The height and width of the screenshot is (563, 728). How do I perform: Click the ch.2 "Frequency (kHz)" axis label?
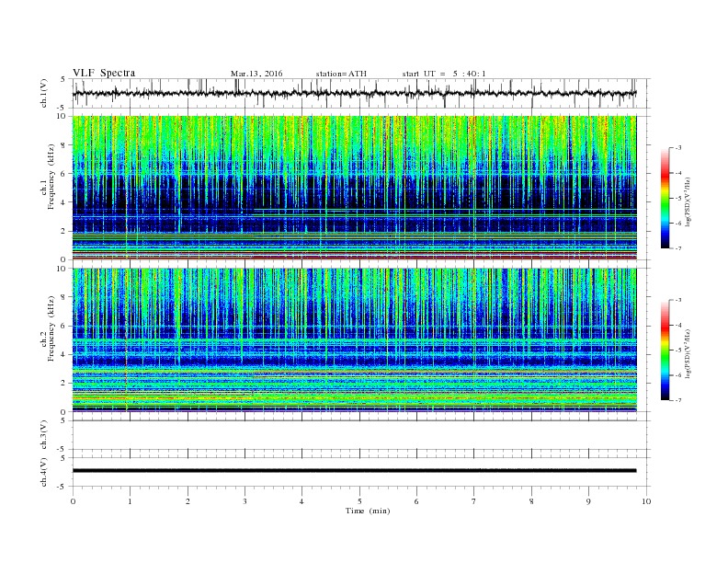51,327
